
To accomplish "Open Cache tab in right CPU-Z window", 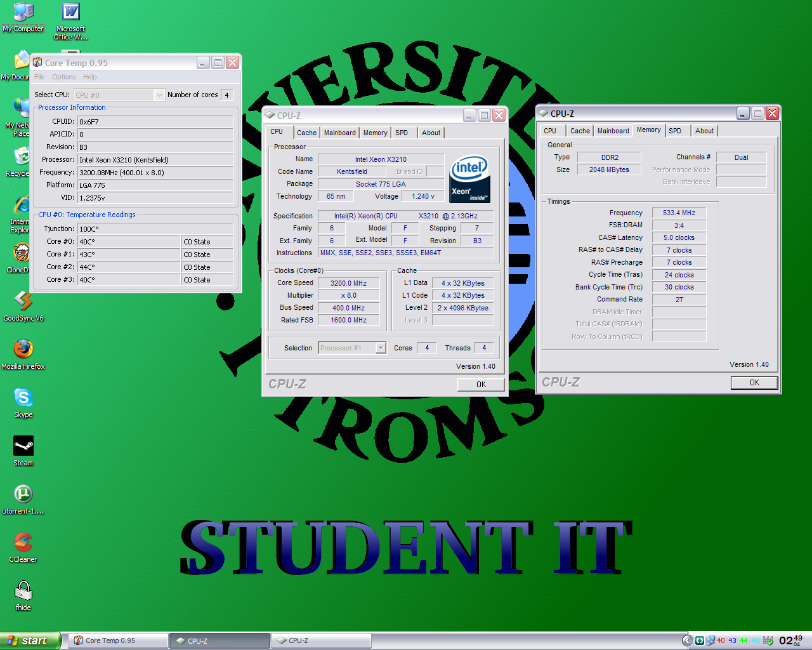I will pyautogui.click(x=580, y=131).
